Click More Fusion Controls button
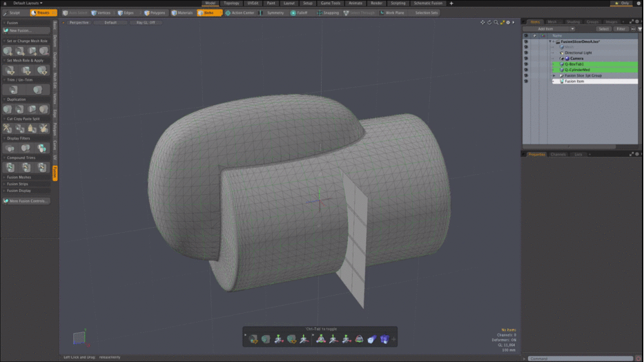644x362 pixels. pos(28,201)
